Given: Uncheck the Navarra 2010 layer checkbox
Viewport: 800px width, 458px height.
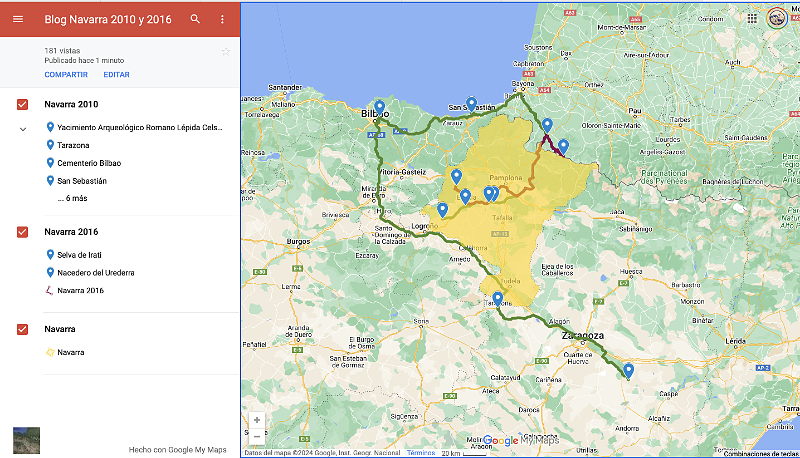Looking at the screenshot, I should point(22,105).
